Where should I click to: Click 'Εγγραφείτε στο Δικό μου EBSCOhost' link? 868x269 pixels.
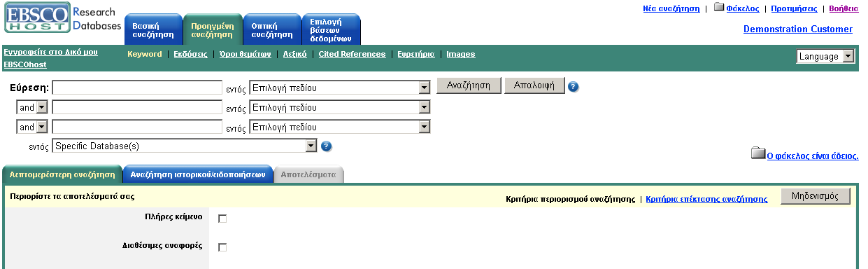tap(50, 57)
